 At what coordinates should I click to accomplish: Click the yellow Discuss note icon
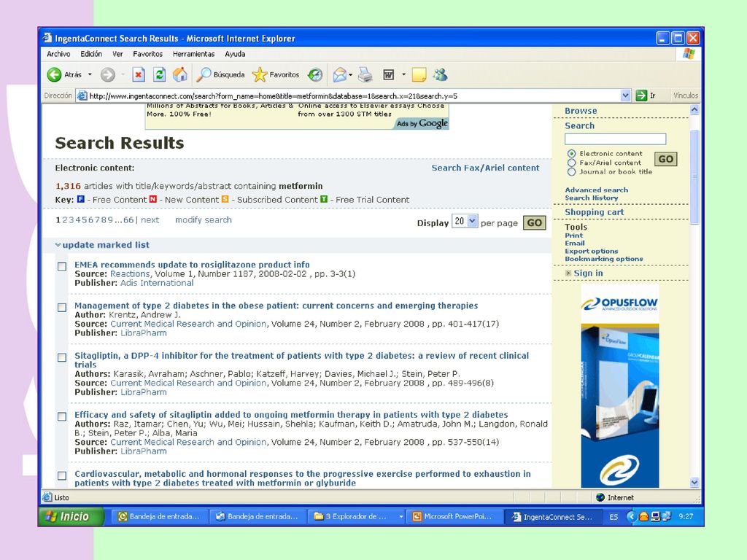[x=419, y=74]
